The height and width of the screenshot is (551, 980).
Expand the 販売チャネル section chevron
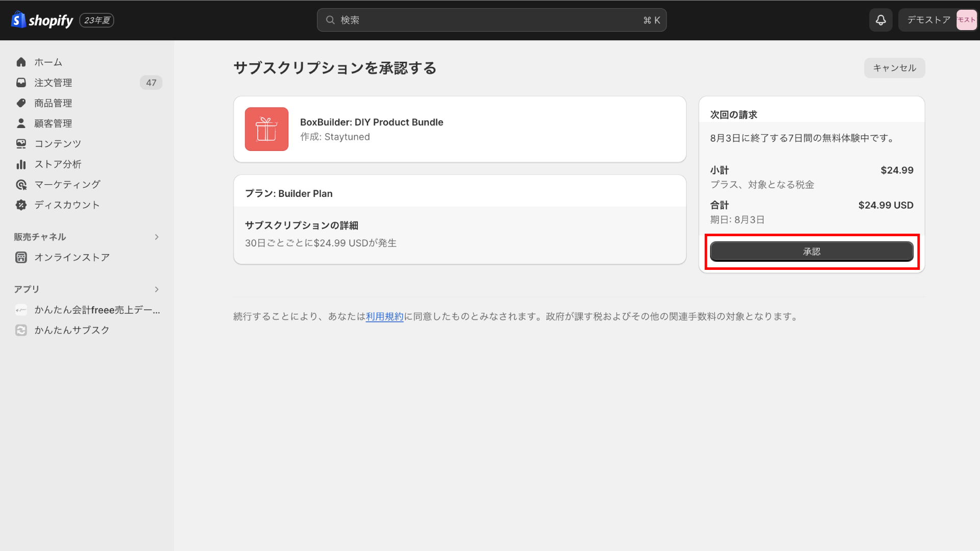tap(157, 237)
